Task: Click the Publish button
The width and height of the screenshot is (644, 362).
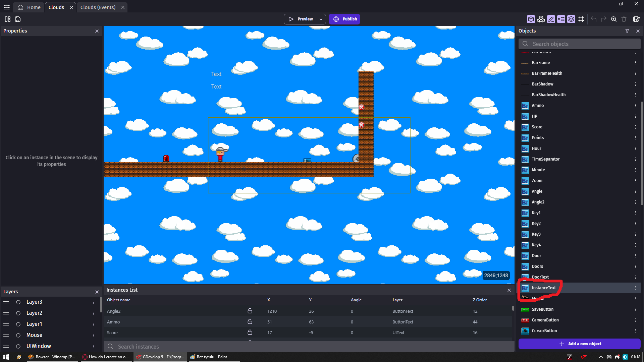Action: [x=345, y=19]
